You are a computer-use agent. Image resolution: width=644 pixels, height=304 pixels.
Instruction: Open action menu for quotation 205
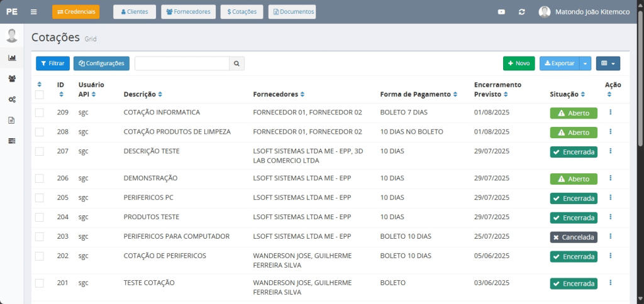point(610,197)
